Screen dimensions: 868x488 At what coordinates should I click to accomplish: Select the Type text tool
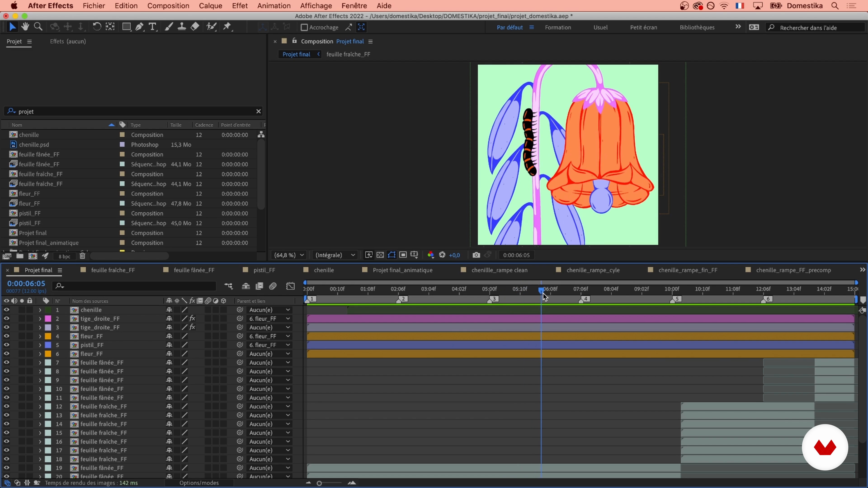pyautogui.click(x=153, y=27)
